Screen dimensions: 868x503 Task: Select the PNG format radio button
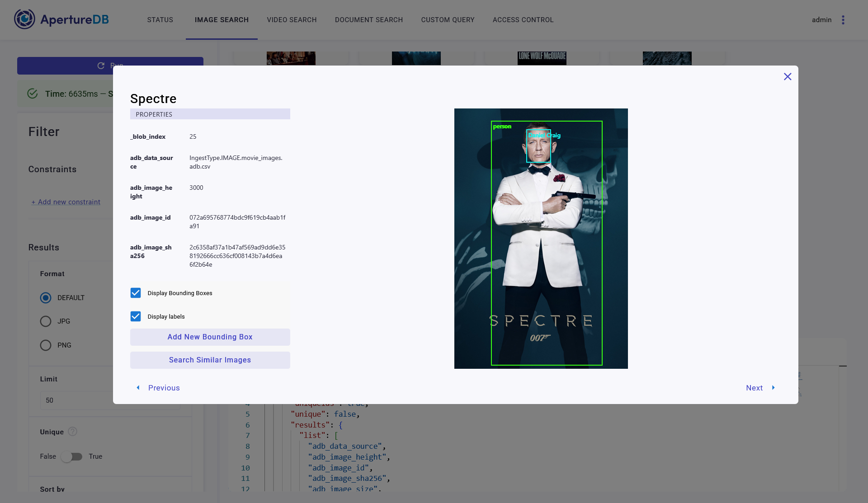click(46, 345)
